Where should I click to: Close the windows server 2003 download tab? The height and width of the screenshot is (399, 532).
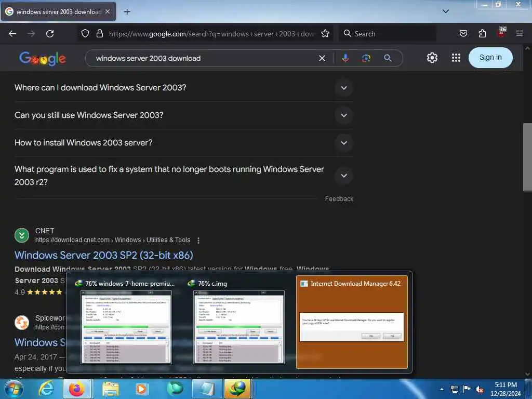(x=107, y=11)
